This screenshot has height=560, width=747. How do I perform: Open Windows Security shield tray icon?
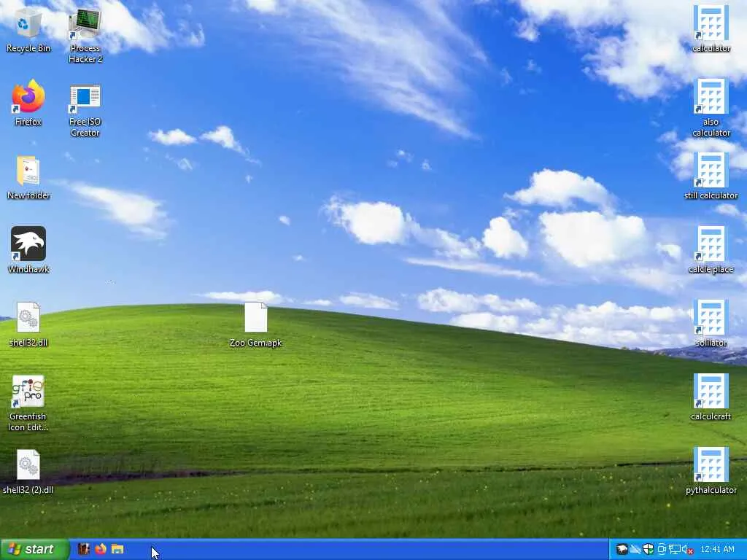[x=648, y=550]
